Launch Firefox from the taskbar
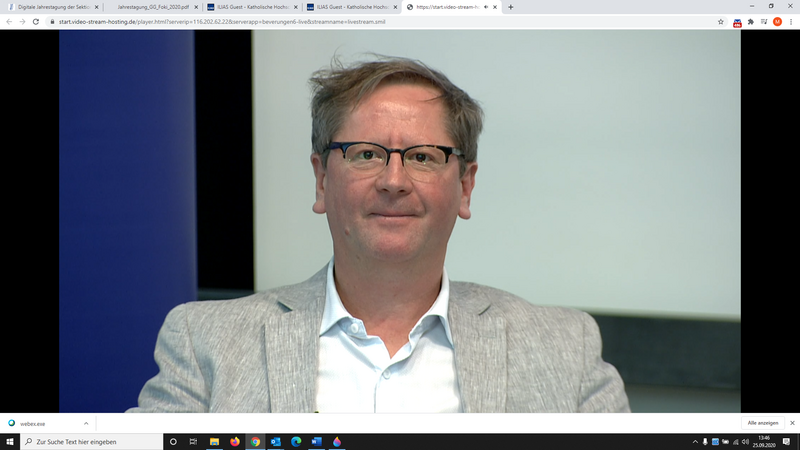Image resolution: width=800 pixels, height=450 pixels. pos(235,441)
